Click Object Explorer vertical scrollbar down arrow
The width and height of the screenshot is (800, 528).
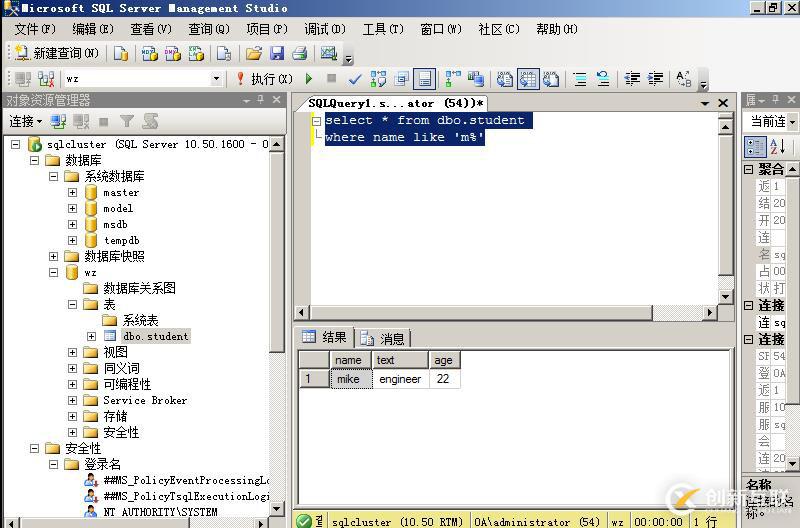point(276,508)
